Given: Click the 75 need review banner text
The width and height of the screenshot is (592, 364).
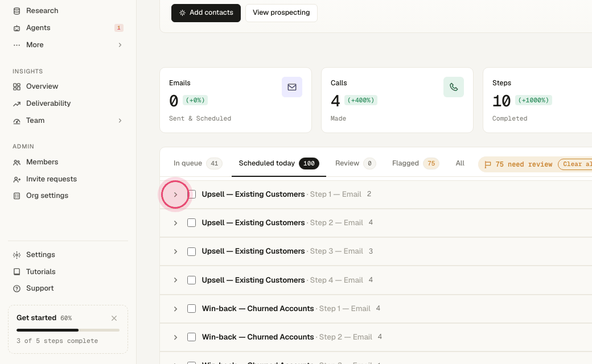Looking at the screenshot, I should click(524, 164).
